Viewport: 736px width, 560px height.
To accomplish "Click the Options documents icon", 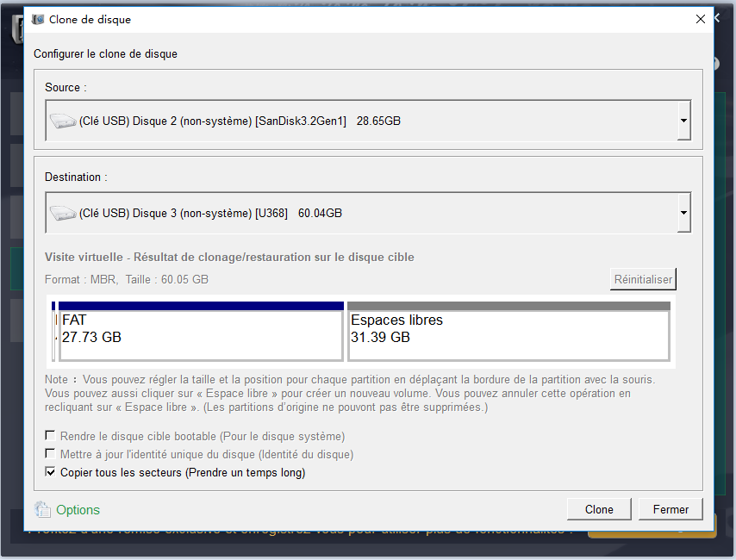I will tap(42, 509).
